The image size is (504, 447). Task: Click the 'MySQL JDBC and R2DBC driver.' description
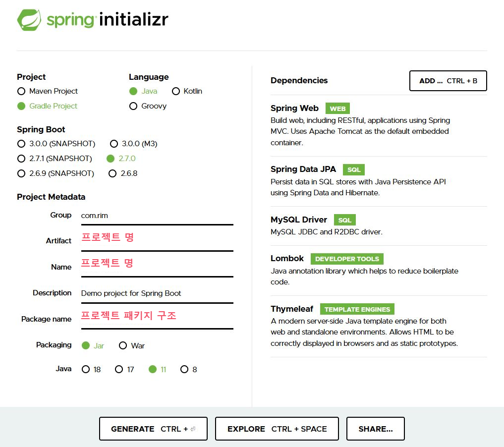coord(326,232)
